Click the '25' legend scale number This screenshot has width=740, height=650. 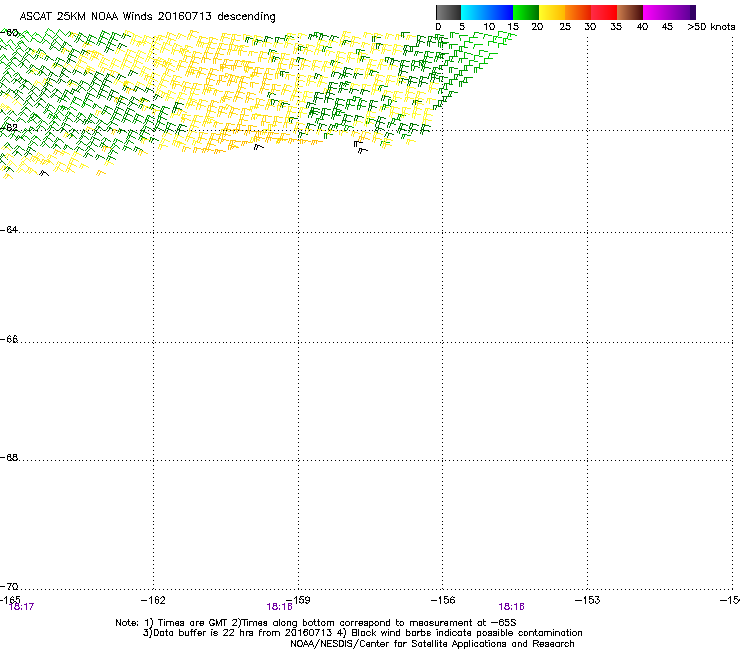coord(565,27)
